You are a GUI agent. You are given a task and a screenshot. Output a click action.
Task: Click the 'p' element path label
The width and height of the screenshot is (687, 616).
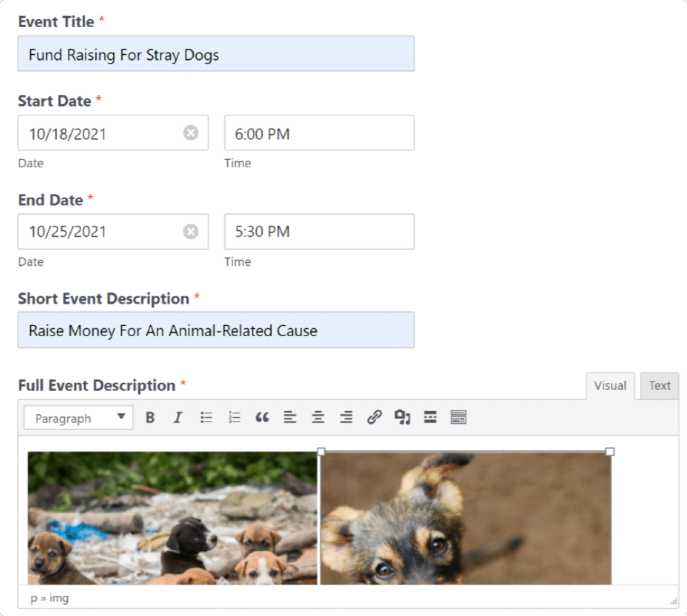coord(34,599)
